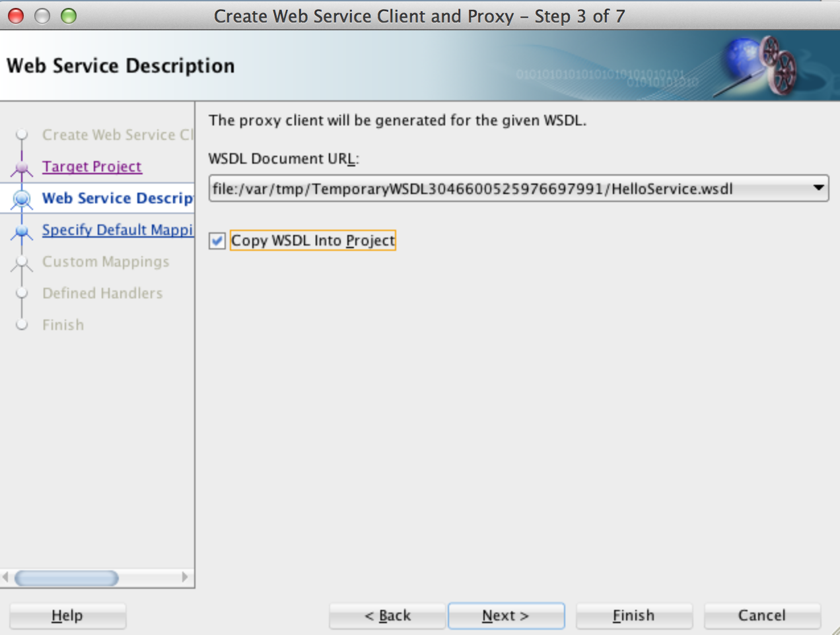
Task: Select the Custom Mappings step icon
Action: point(22,261)
